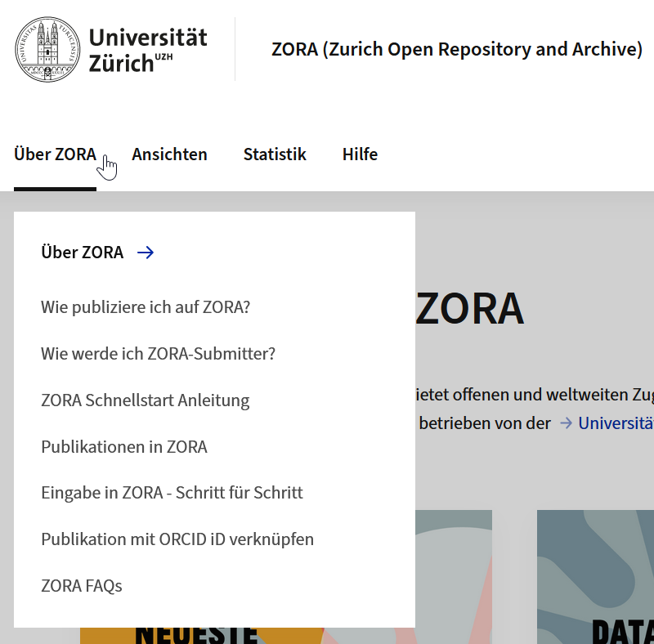Follow the Universität link in the intro text
Image resolution: width=654 pixels, height=644 pixels.
(x=616, y=423)
